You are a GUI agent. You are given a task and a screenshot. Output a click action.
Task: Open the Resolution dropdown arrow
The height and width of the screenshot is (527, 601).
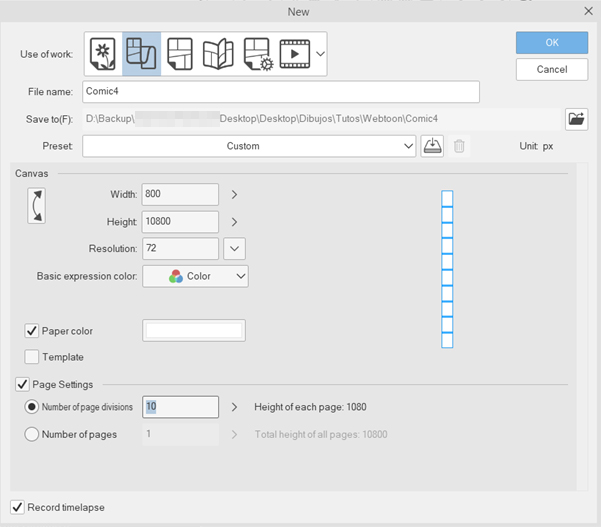pyautogui.click(x=234, y=248)
